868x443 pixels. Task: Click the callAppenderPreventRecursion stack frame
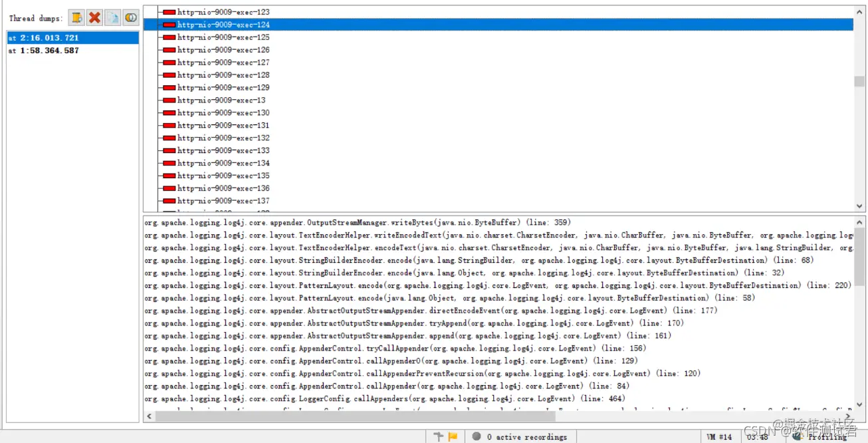tap(423, 374)
